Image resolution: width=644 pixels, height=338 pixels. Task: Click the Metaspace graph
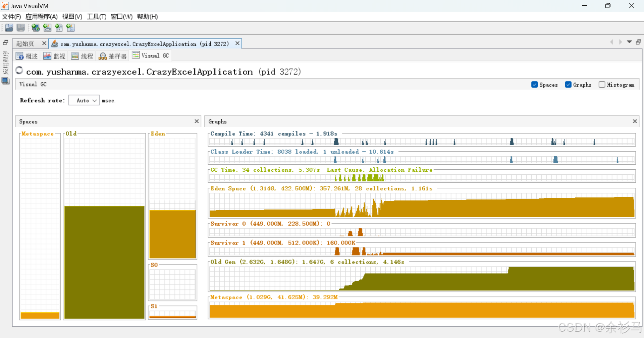(x=422, y=309)
